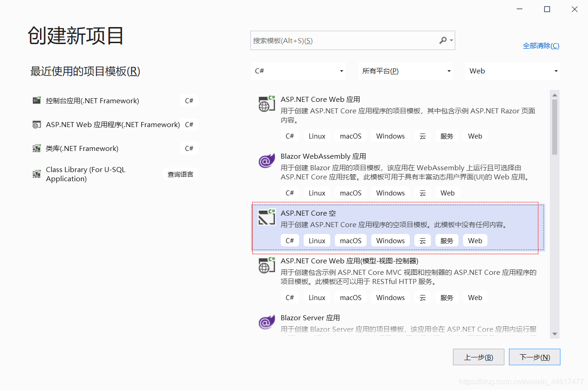
Task: Open the Web project type dropdown
Action: 512,71
